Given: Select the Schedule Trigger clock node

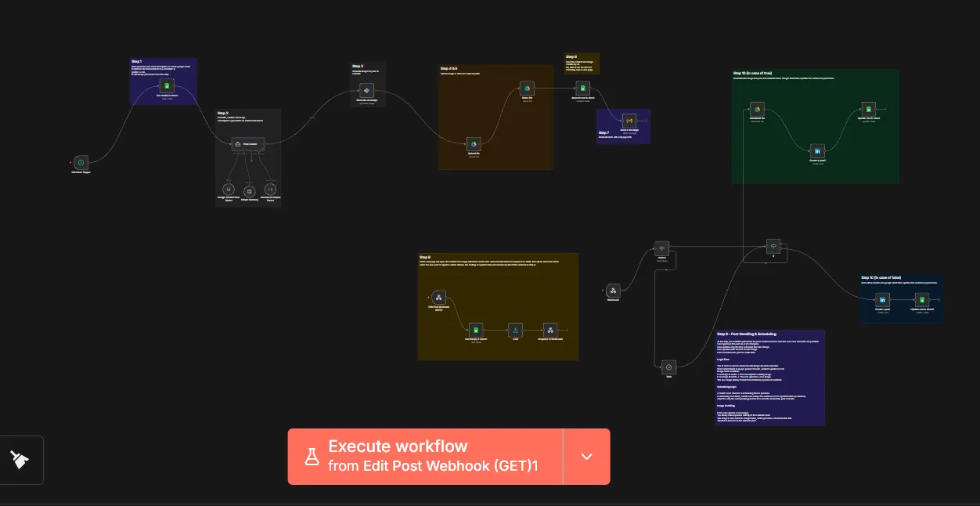Looking at the screenshot, I should [x=81, y=162].
